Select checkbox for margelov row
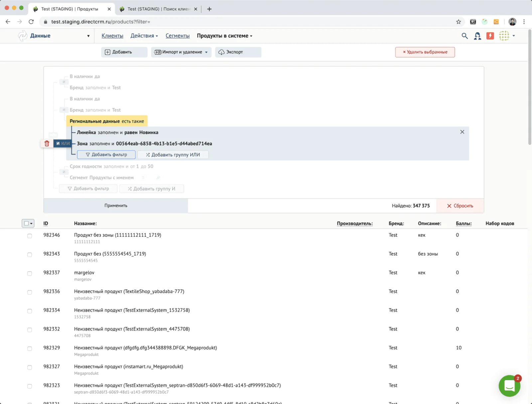This screenshot has height=404, width=532. [x=30, y=273]
